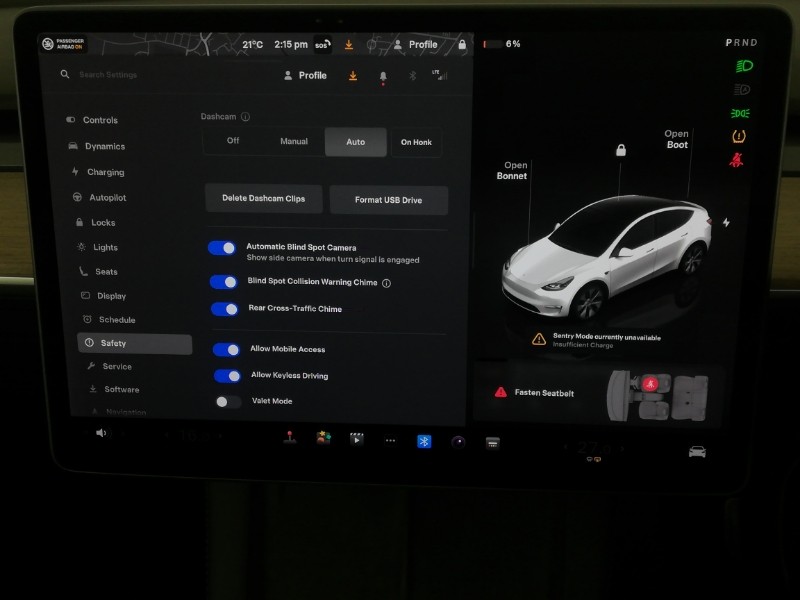Click the LTE signal icon
Screen dimensions: 800x600
(x=440, y=75)
